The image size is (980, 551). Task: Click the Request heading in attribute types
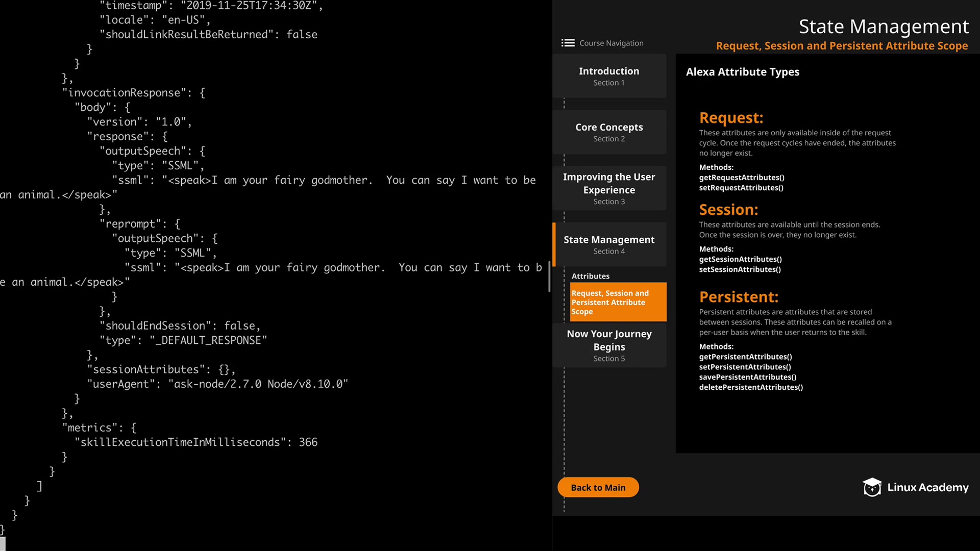pos(731,118)
